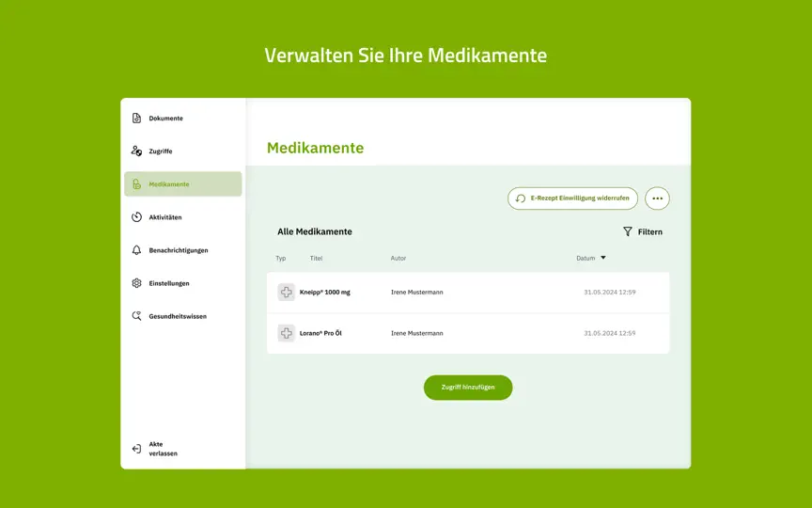Click the date in the Lorano row

pos(610,333)
